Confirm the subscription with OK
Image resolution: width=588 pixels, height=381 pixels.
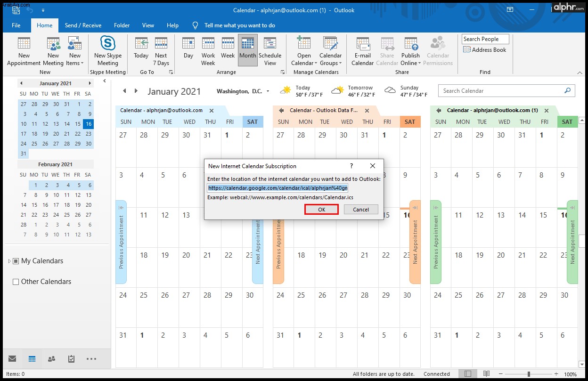click(x=321, y=210)
